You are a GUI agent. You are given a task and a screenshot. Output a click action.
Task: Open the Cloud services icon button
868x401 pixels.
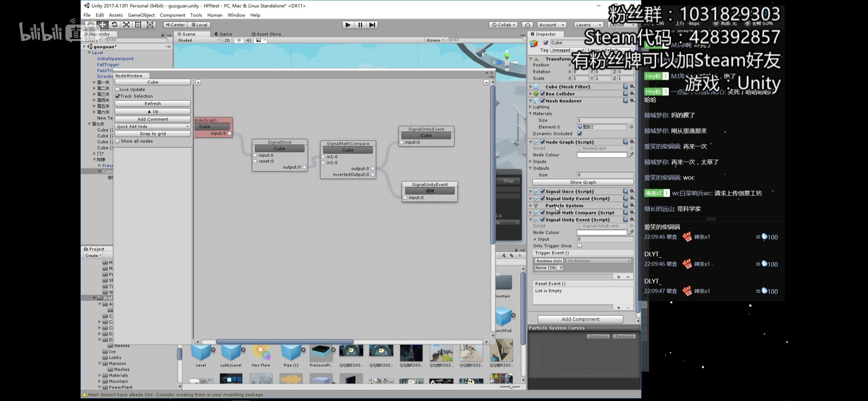click(527, 25)
